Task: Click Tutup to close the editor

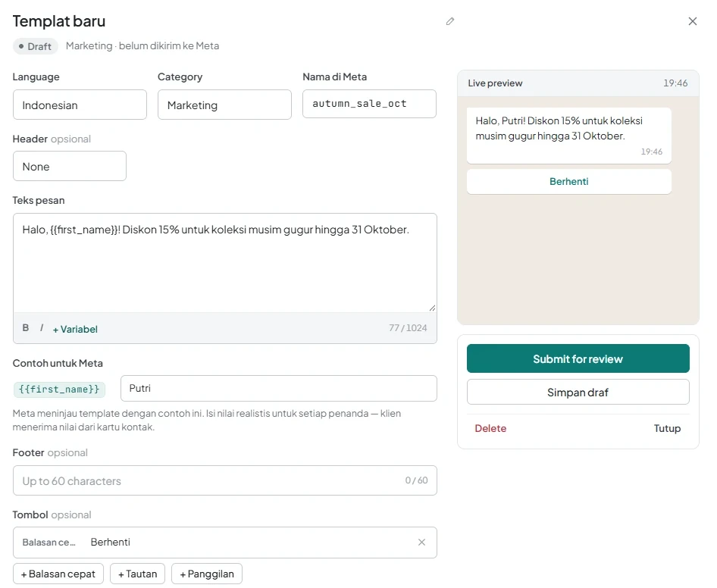Action: (x=667, y=428)
